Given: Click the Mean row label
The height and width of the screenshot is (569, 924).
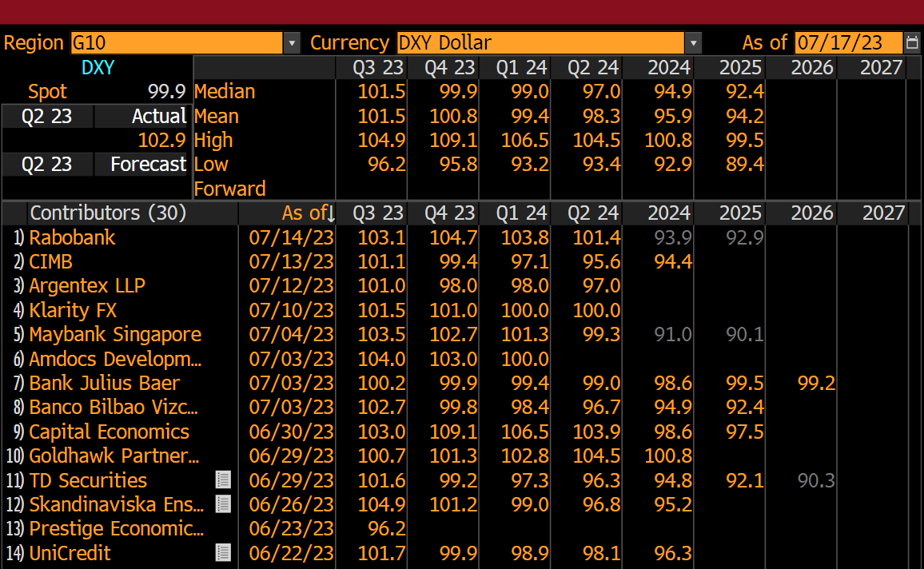Looking at the screenshot, I should point(217,116).
